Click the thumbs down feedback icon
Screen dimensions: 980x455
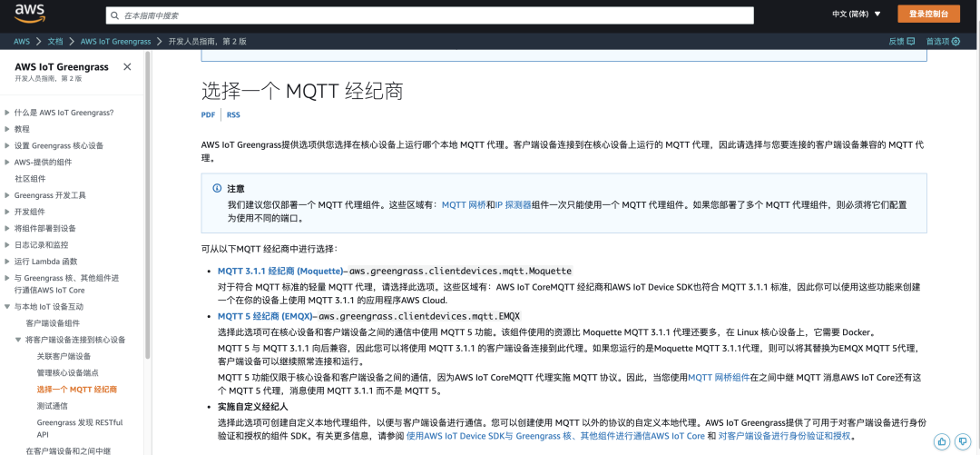pyautogui.click(x=964, y=442)
